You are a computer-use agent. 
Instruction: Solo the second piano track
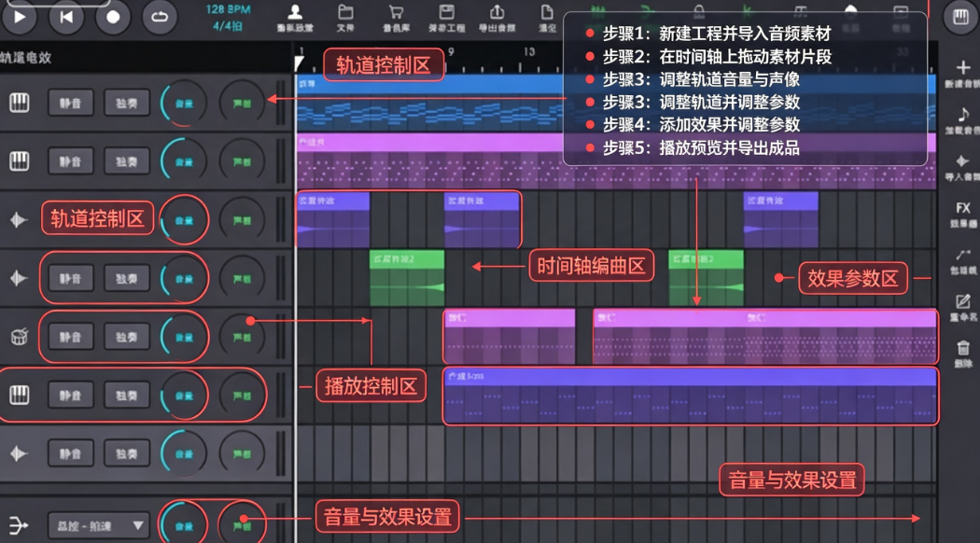(x=127, y=161)
